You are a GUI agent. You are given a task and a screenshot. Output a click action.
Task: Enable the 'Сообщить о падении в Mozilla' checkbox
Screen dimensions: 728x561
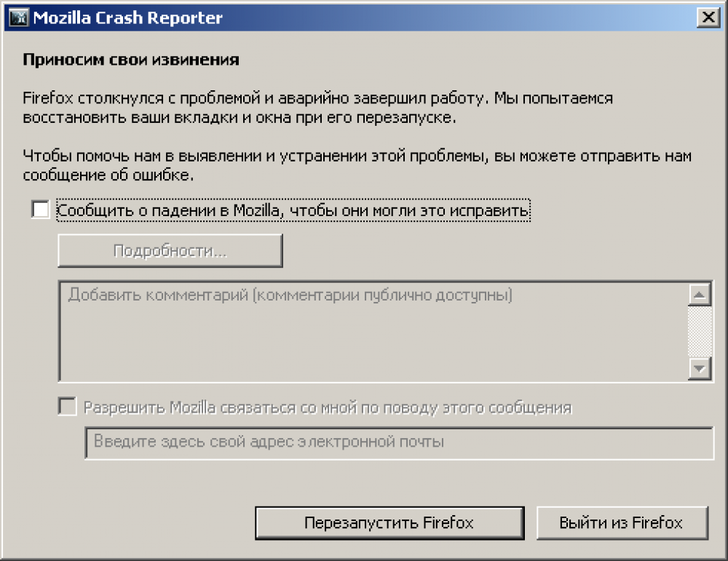(x=41, y=210)
